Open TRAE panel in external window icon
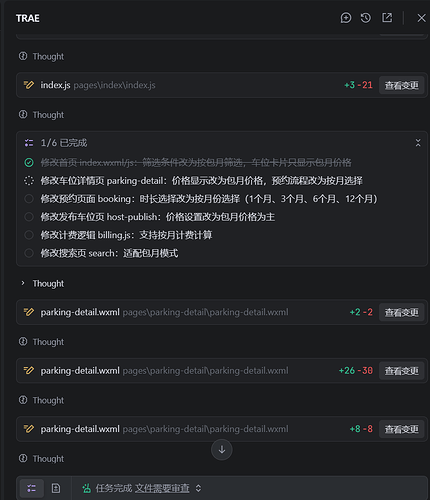430x500 pixels. (x=387, y=18)
